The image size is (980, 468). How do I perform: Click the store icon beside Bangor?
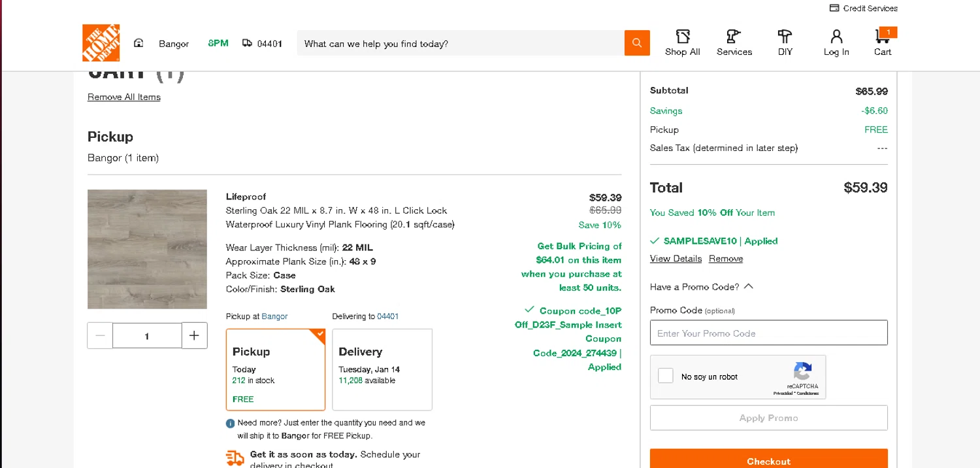pos(139,43)
